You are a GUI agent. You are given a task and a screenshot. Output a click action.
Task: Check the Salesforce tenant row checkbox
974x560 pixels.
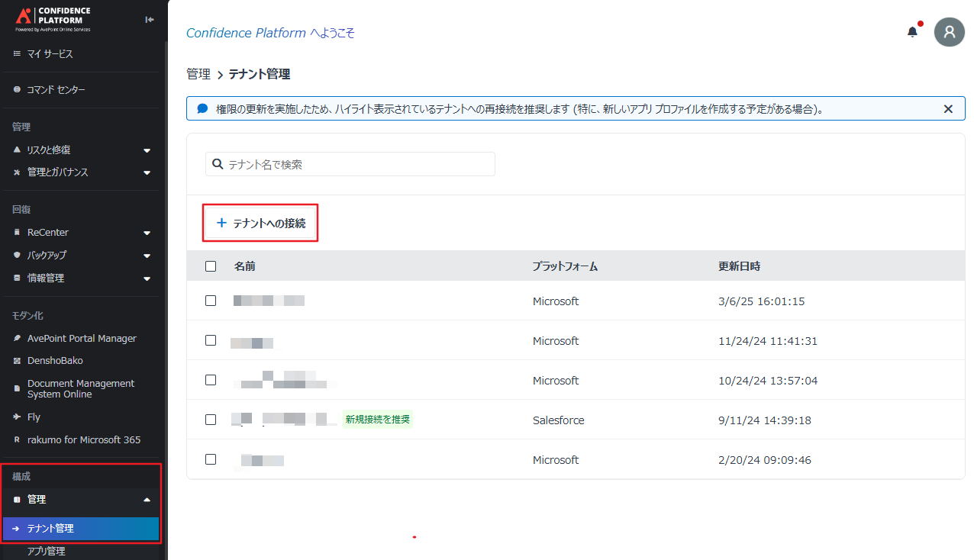coord(211,420)
